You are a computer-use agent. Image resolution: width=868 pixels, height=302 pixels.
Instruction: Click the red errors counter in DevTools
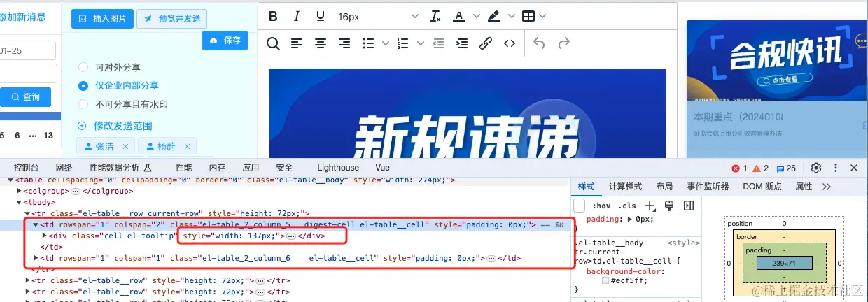[x=740, y=168]
